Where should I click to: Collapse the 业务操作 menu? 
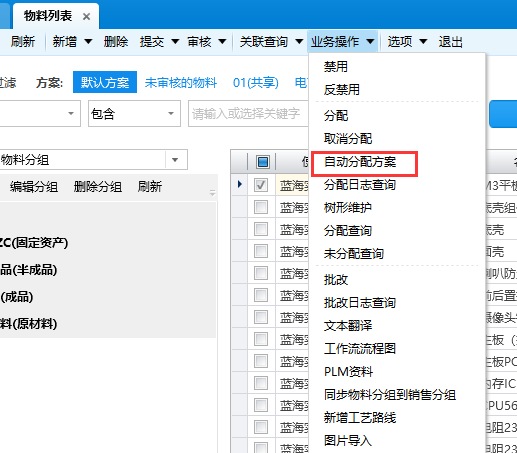[342, 42]
